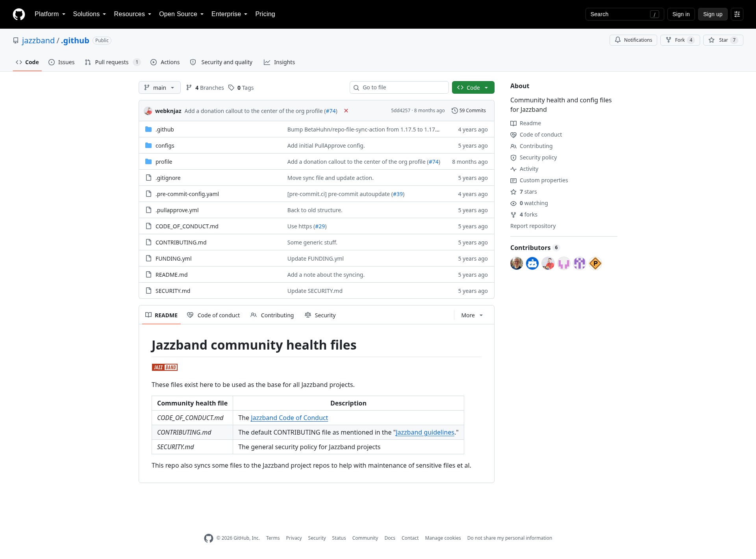This screenshot has height=559, width=756.
Task: Open the CODE_OF_CONDUCT.md file
Action: point(187,226)
